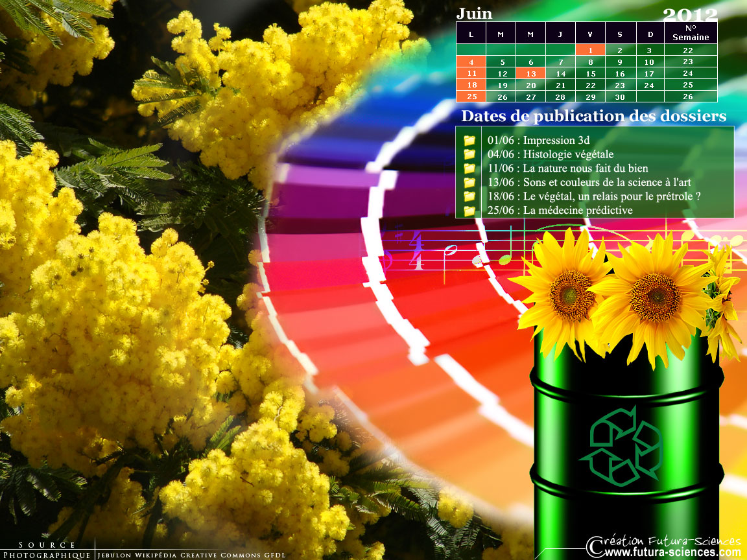Image resolution: width=747 pixels, height=560 pixels.
Task: Open the www.futura-sciences.com link
Action: pos(672,553)
